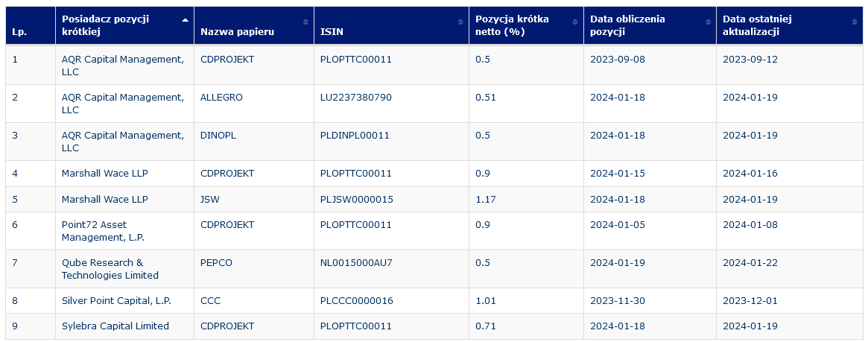This screenshot has width=868, height=342.
Task: Sort by Pozycja krótka netto (%) arrows
Action: pos(574,22)
